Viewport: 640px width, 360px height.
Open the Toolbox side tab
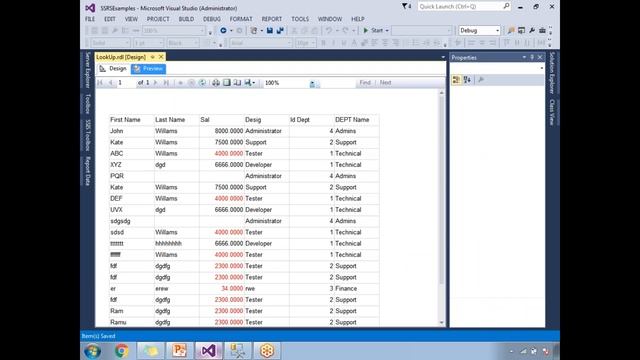[87, 103]
